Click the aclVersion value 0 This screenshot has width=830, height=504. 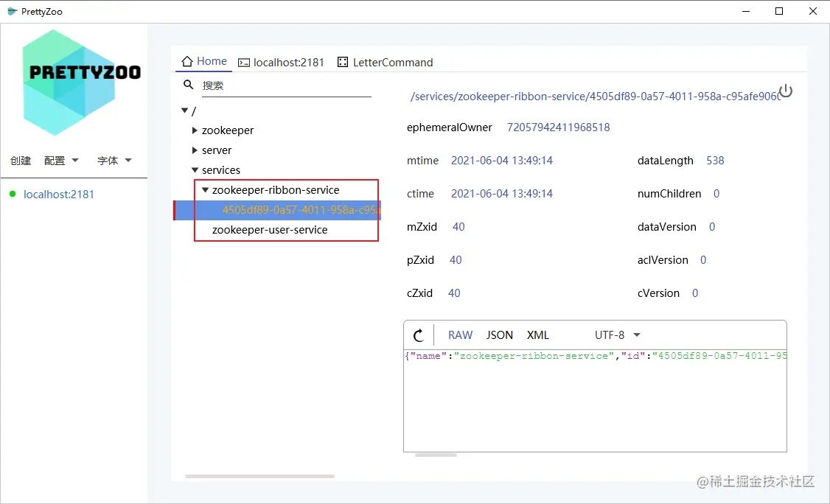click(703, 260)
